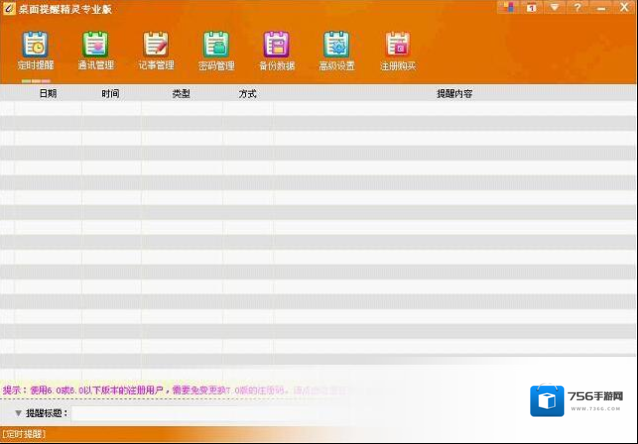
Task: Sort by the 时间 column header
Action: [110, 93]
